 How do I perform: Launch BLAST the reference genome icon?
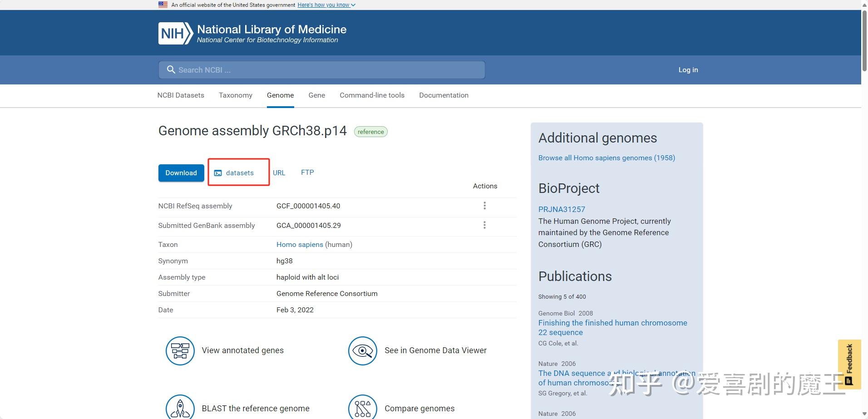point(180,407)
